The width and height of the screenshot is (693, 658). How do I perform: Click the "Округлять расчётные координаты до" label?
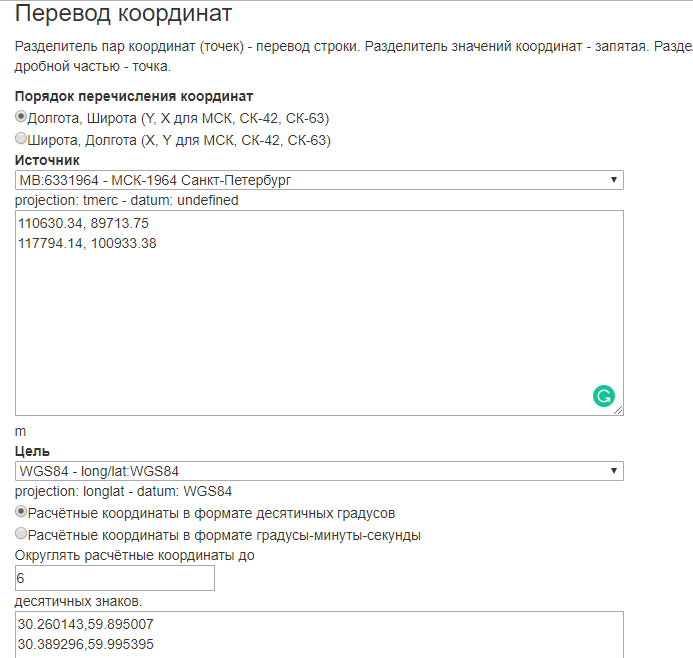pyautogui.click(x=134, y=556)
